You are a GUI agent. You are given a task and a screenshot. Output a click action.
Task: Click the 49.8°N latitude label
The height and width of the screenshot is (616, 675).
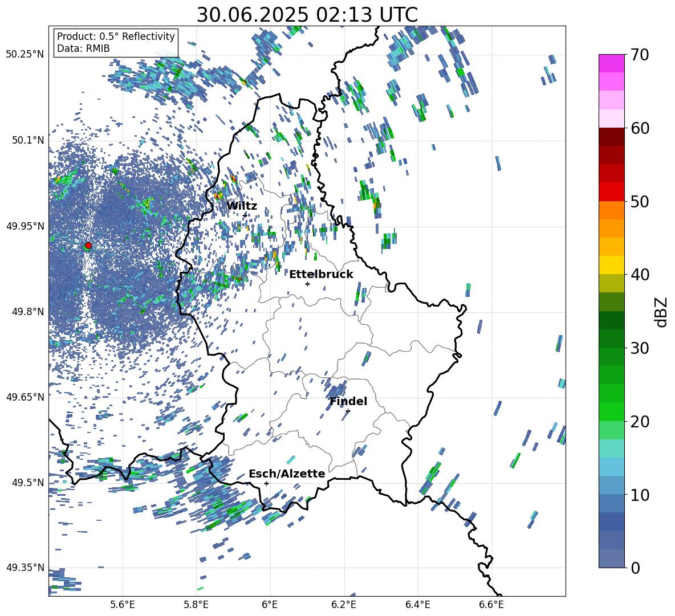[x=27, y=312]
